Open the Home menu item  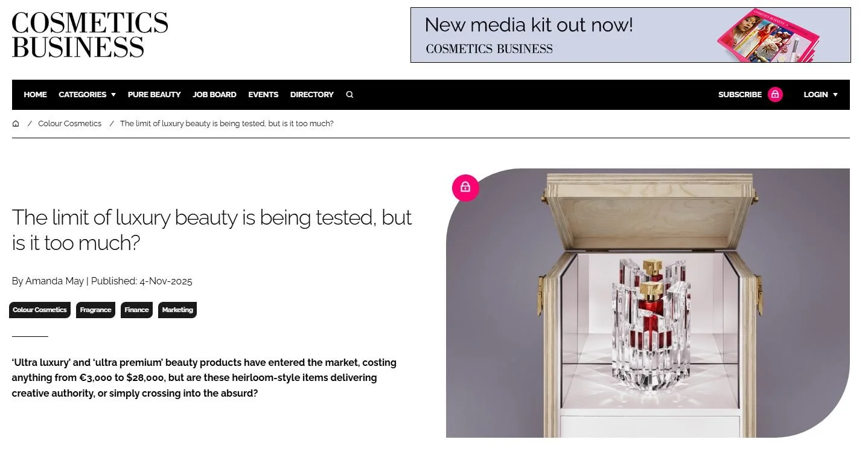click(x=35, y=95)
